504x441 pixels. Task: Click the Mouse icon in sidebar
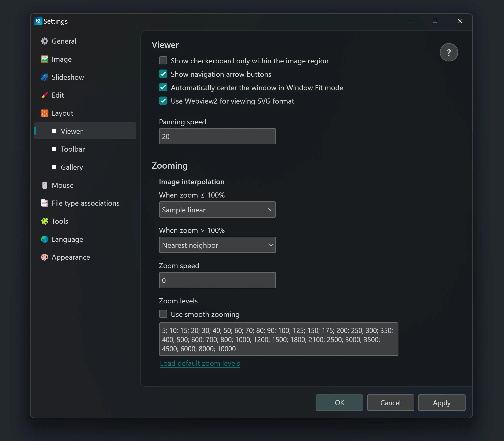(45, 185)
